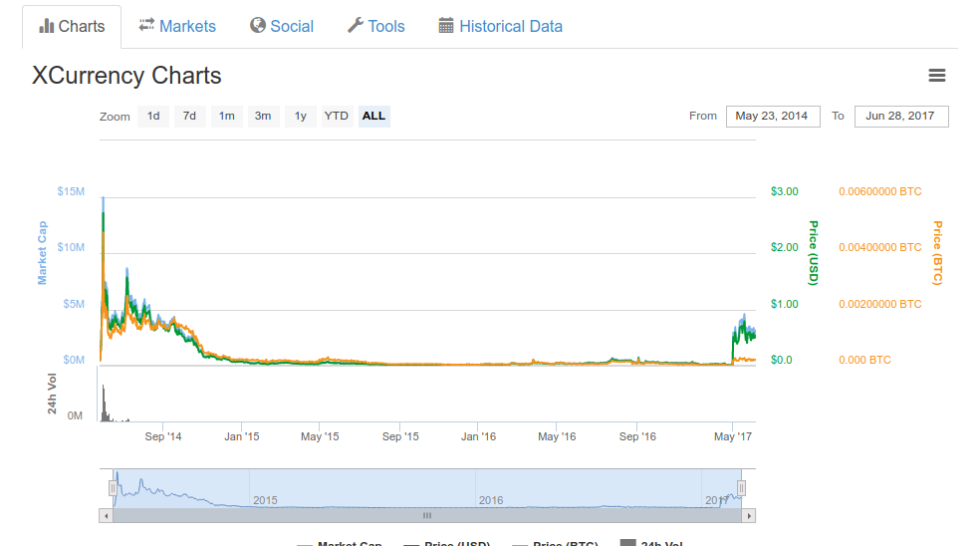Image resolution: width=980 pixels, height=546 pixels.
Task: Toggle the Market Cap series in legend
Action: (340, 543)
